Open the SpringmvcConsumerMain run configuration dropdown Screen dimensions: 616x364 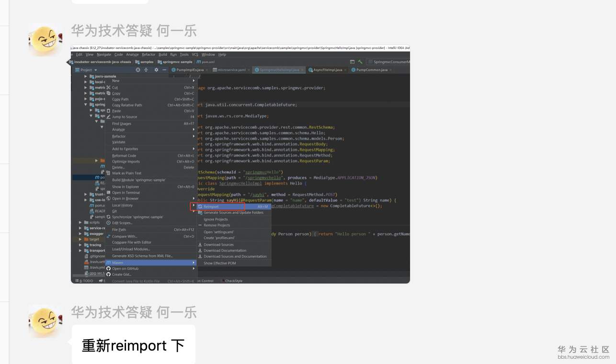389,62
